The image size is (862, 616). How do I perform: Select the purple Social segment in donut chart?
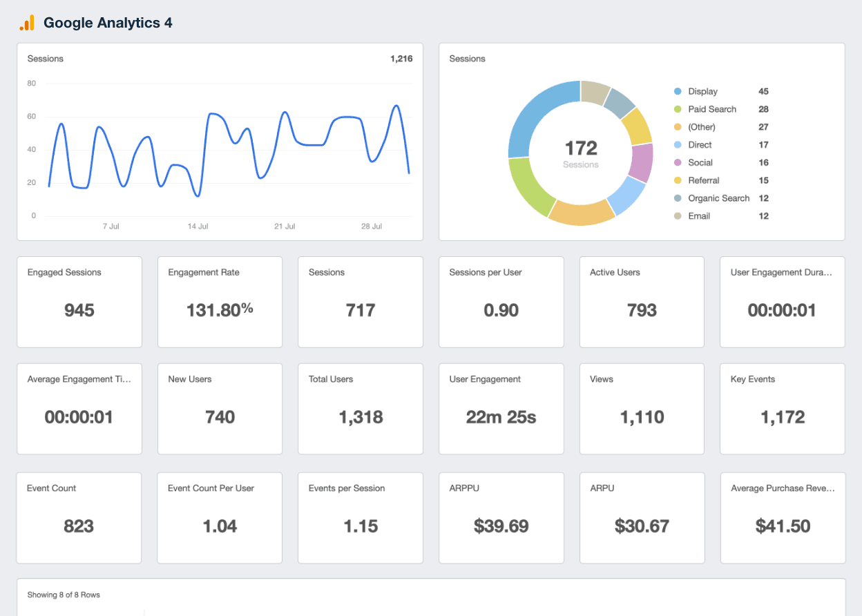coord(642,163)
